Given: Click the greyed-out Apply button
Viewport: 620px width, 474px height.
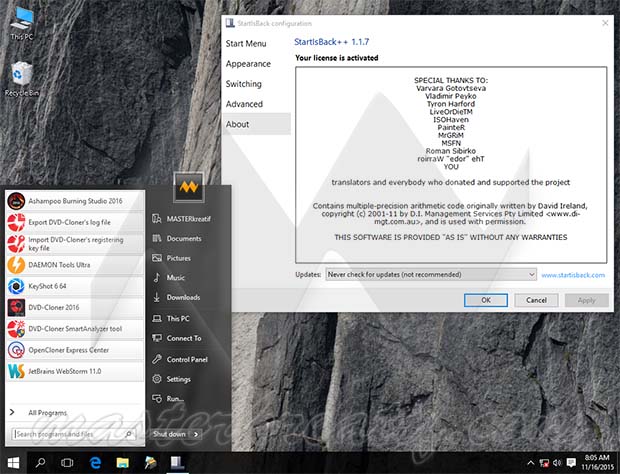Looking at the screenshot, I should point(586,300).
